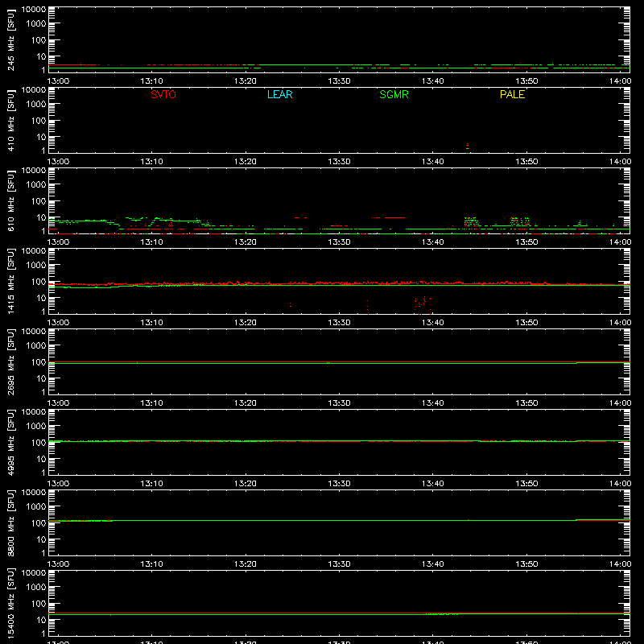Click 13:30 time label of 8800 MHz plot
Screen dimensions: 644x644
coord(339,564)
